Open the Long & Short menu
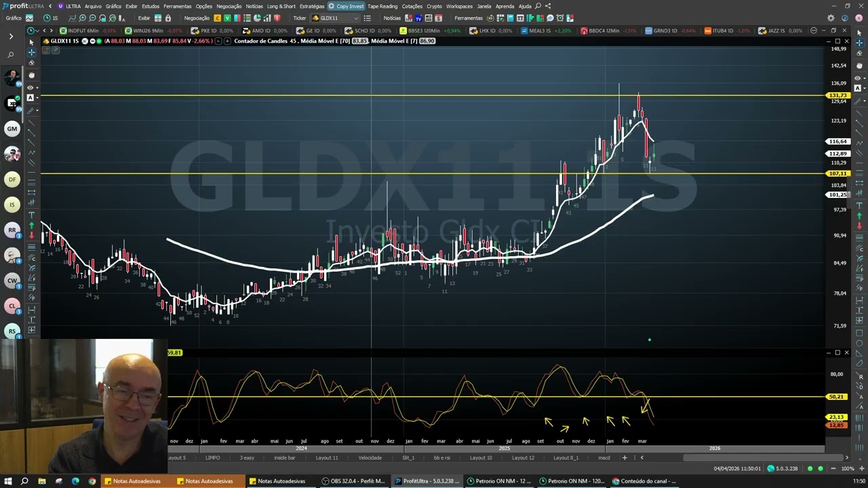The height and width of the screenshot is (488, 868). click(x=281, y=6)
